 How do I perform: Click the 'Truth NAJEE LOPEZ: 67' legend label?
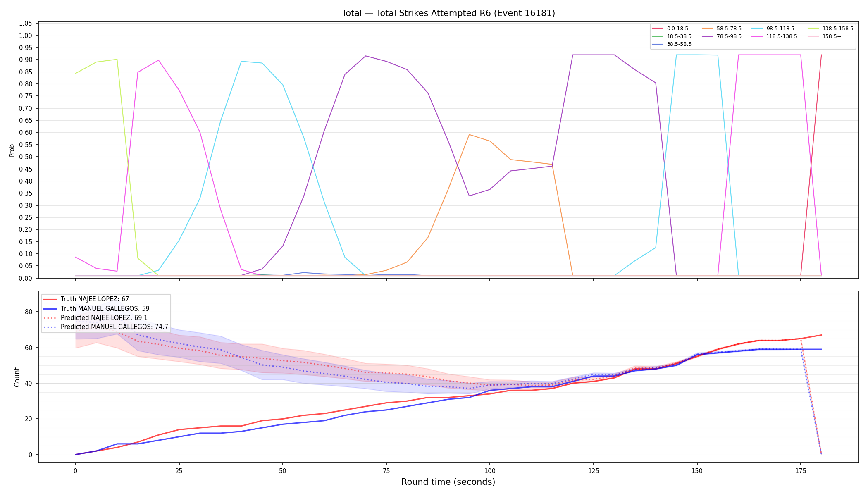click(x=95, y=299)
